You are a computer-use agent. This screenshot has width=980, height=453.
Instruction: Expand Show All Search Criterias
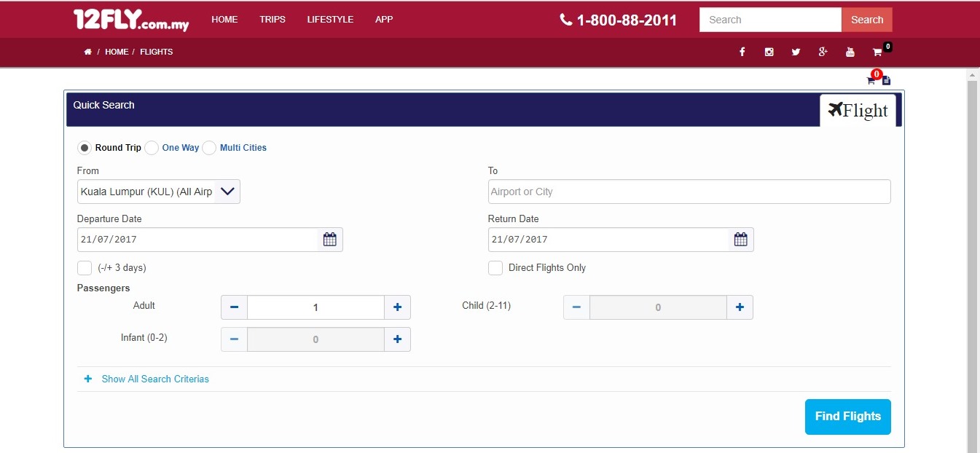[x=154, y=379]
